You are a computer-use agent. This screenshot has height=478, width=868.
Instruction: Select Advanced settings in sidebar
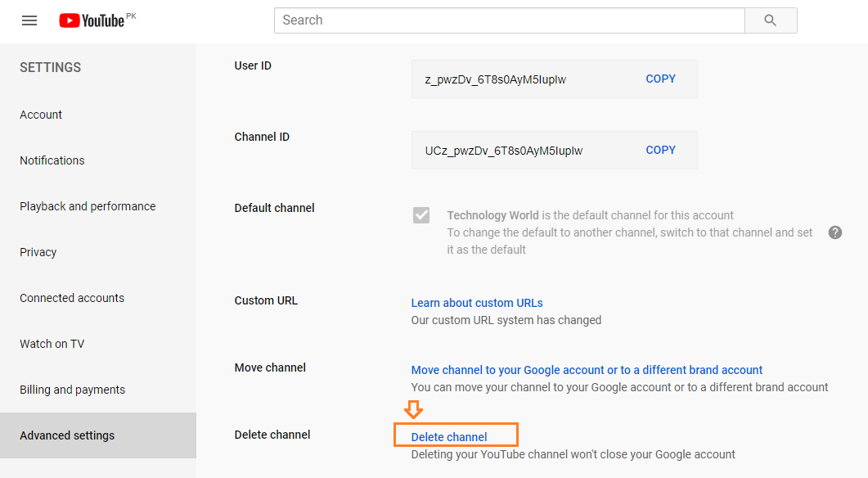coord(67,435)
